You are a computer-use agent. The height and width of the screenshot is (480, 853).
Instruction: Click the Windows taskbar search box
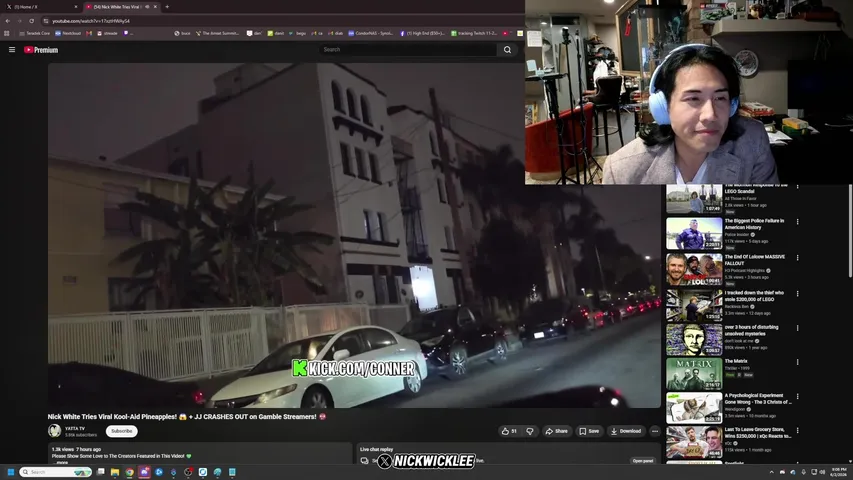coord(56,472)
